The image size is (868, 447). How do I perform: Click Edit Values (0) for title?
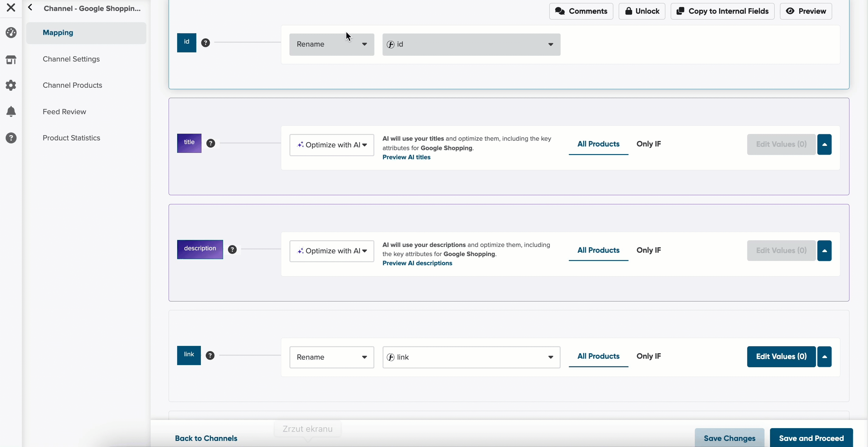click(x=781, y=144)
